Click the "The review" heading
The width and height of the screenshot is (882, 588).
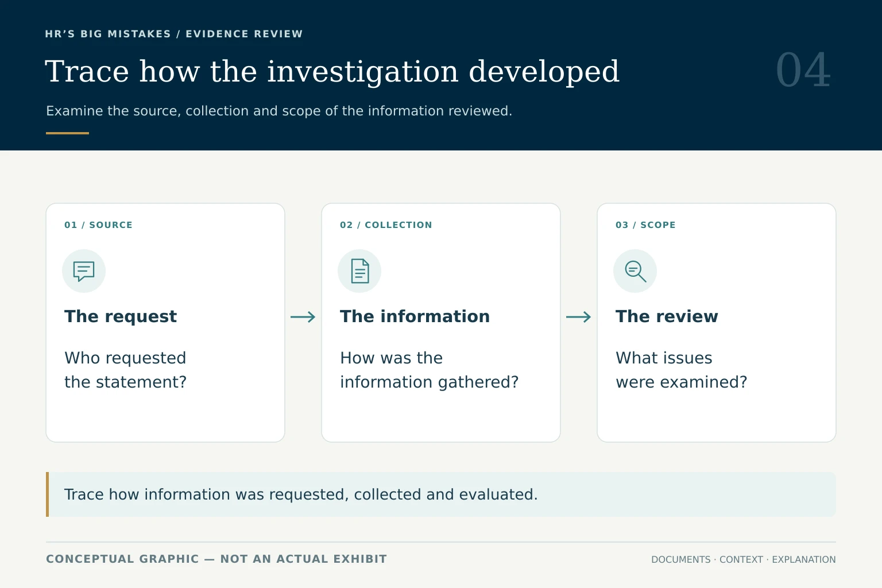pyautogui.click(x=667, y=316)
